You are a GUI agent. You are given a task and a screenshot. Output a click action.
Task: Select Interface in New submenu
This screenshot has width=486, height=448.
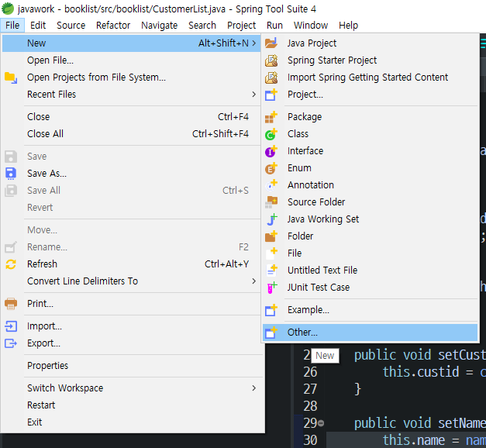pyautogui.click(x=370, y=151)
